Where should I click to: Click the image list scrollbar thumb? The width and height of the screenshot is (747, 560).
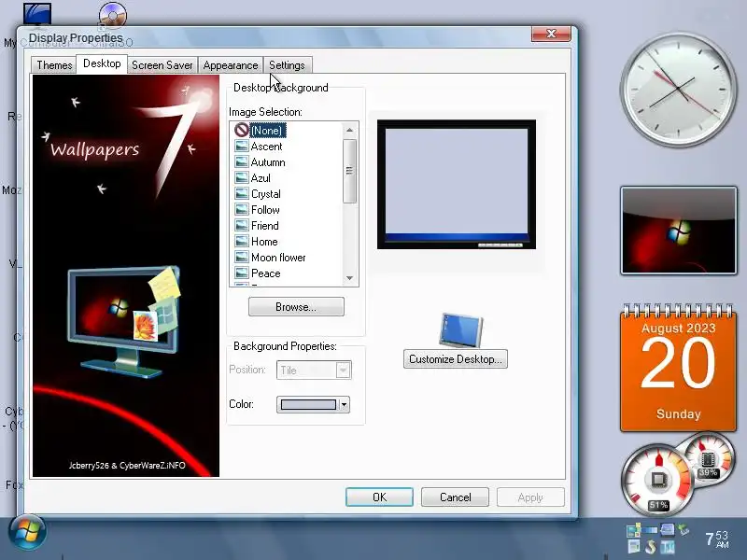[x=349, y=171]
